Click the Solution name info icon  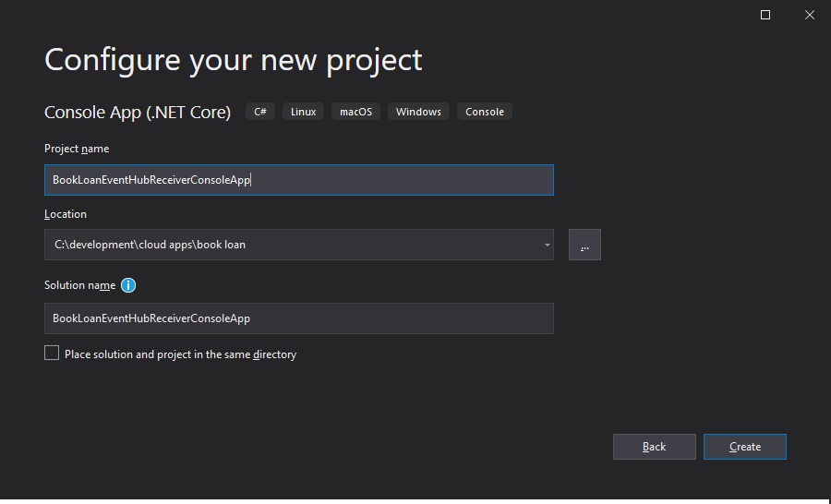pyautogui.click(x=128, y=285)
